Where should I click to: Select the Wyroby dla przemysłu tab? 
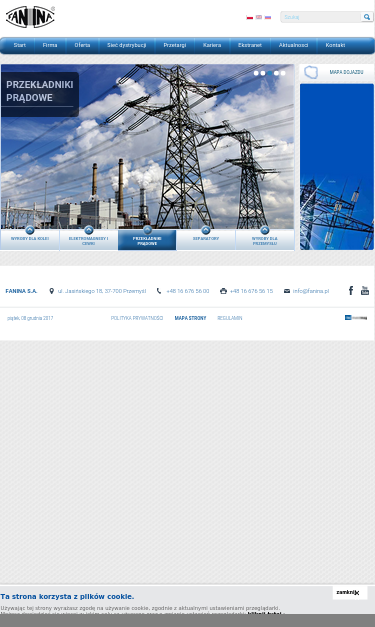click(265, 240)
